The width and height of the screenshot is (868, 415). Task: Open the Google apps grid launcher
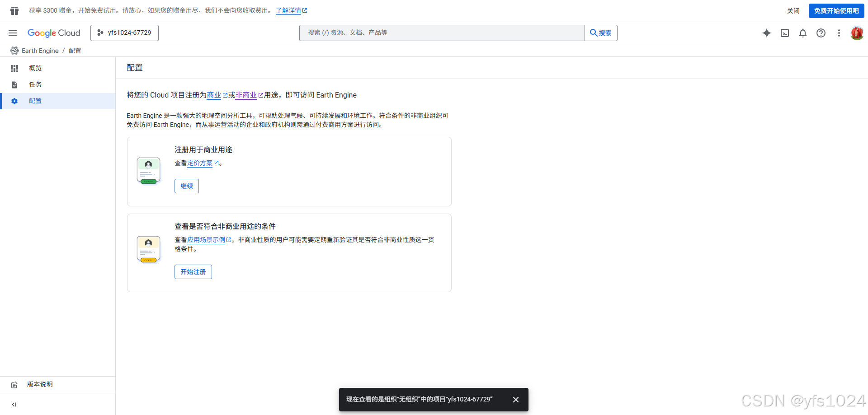point(14,10)
